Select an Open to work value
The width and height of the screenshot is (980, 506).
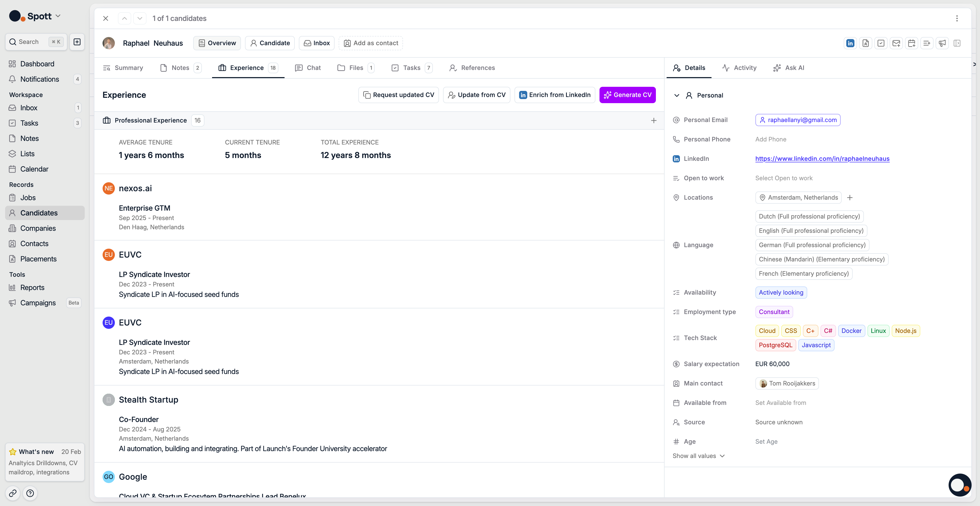[784, 178]
